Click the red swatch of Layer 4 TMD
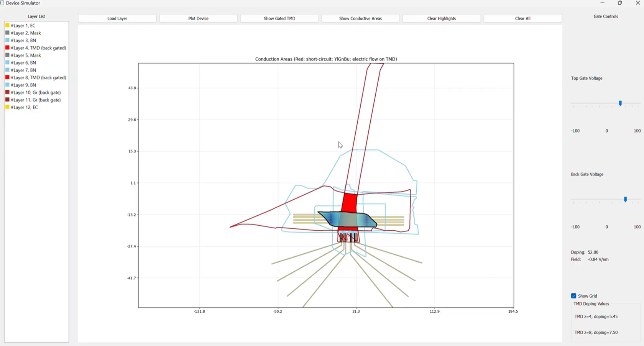 click(x=7, y=48)
